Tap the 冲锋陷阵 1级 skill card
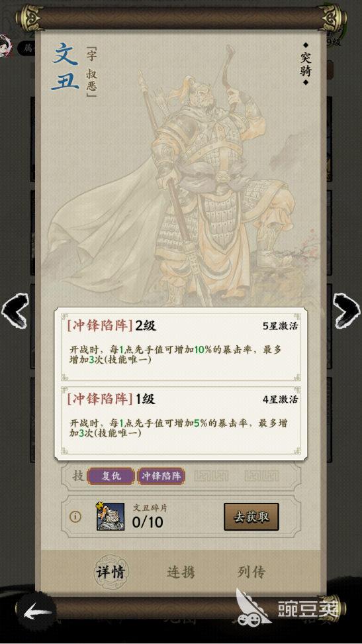Viewport: 362px width, 644px height. click(181, 420)
